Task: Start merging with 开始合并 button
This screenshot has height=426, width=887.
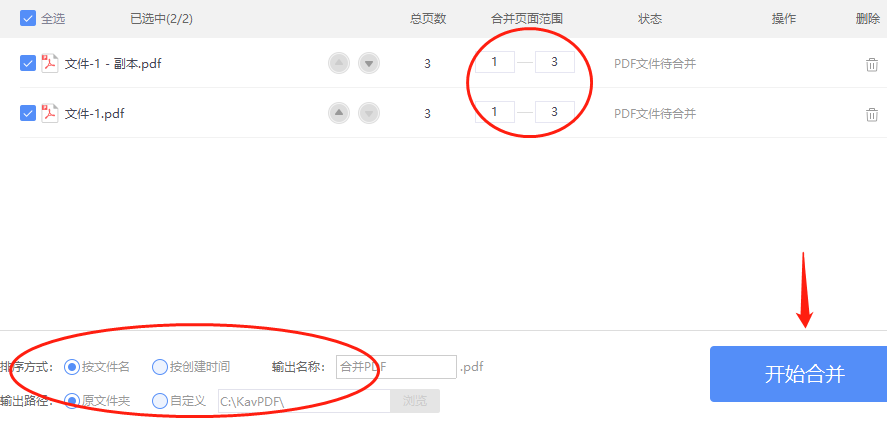Action: tap(798, 374)
